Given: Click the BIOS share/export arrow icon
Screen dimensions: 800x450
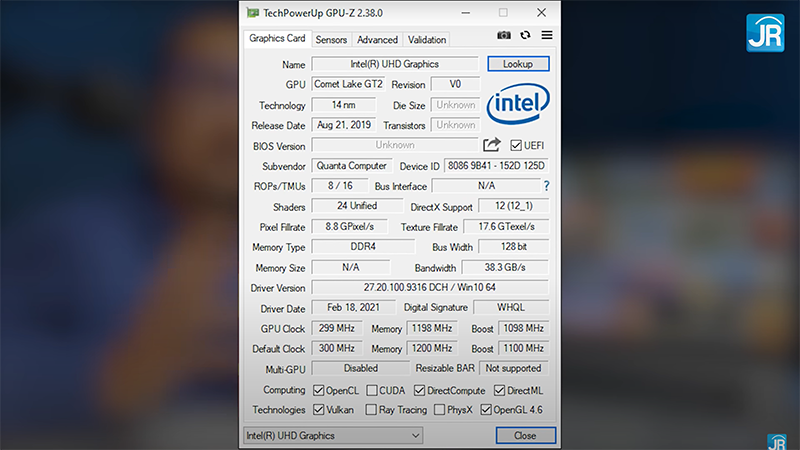Looking at the screenshot, I should 492,145.
